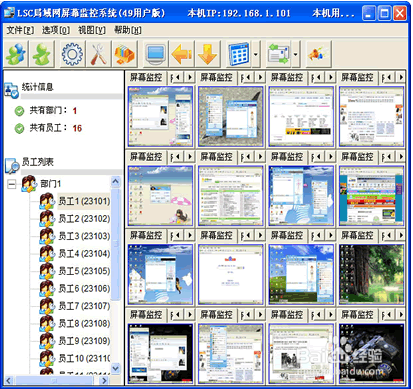Screen dimensions: 413x389
Task: Click the user icon beside 员工2 (23102)
Action: point(47,218)
